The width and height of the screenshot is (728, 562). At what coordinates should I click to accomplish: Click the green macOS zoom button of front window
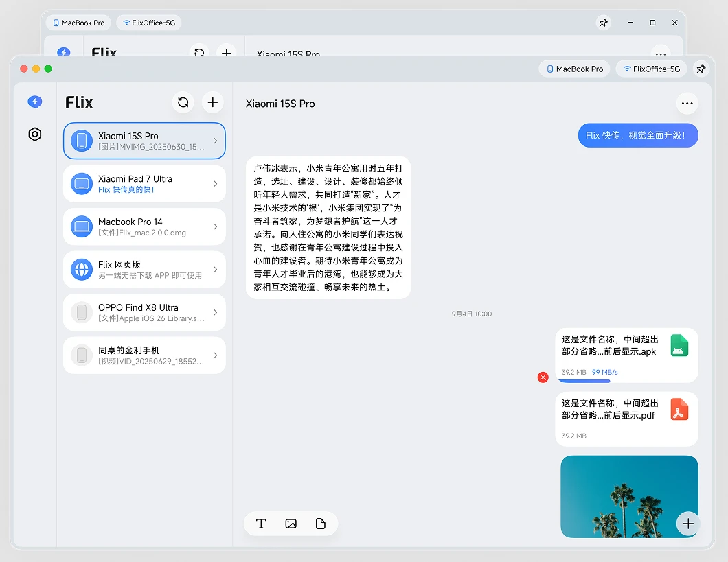[48, 69]
